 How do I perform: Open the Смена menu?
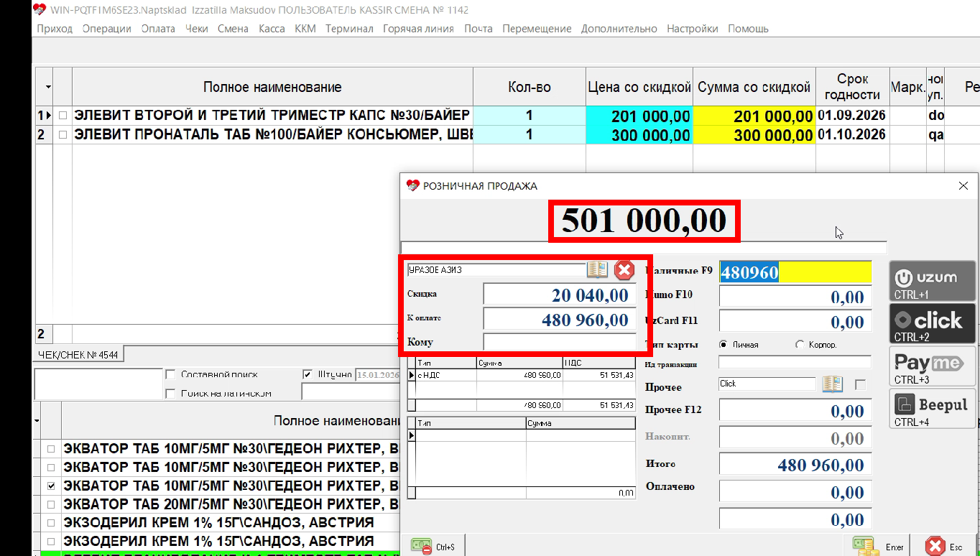(234, 29)
